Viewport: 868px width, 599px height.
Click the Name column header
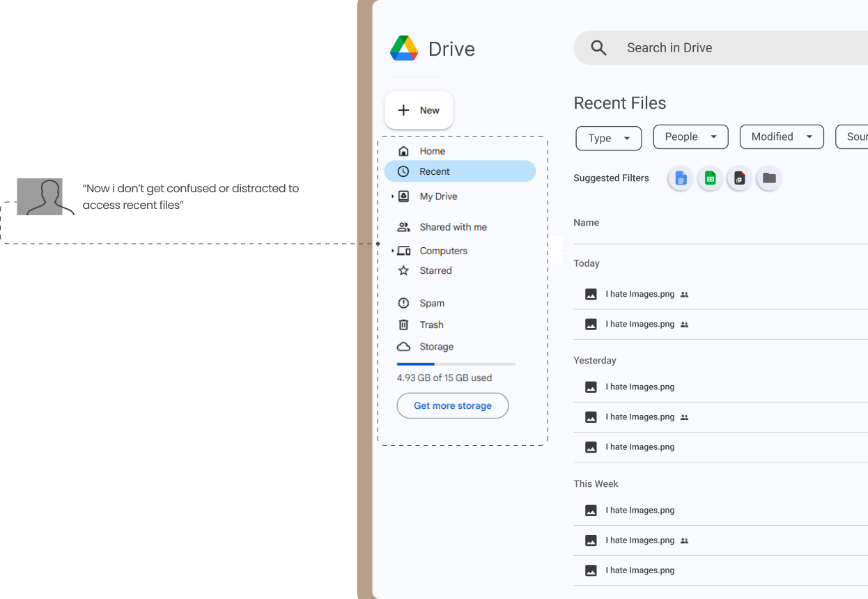coord(586,222)
